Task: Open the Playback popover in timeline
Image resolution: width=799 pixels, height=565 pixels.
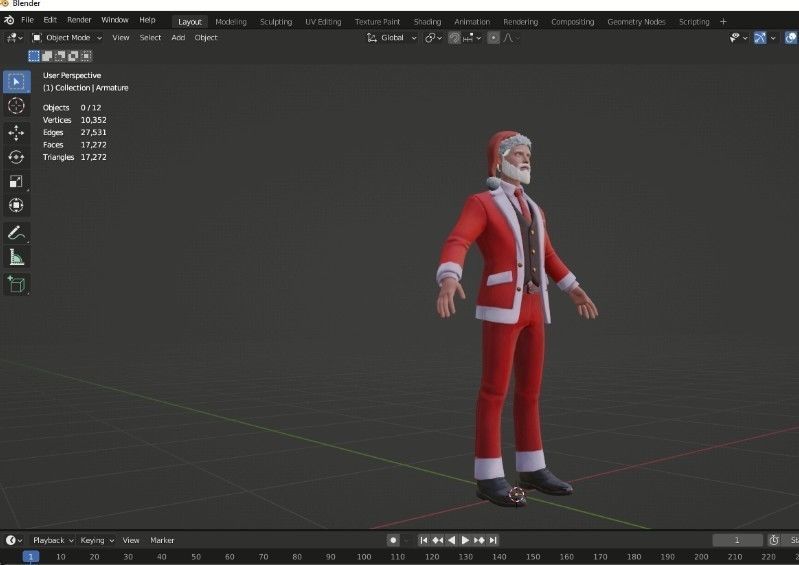Action: 53,540
